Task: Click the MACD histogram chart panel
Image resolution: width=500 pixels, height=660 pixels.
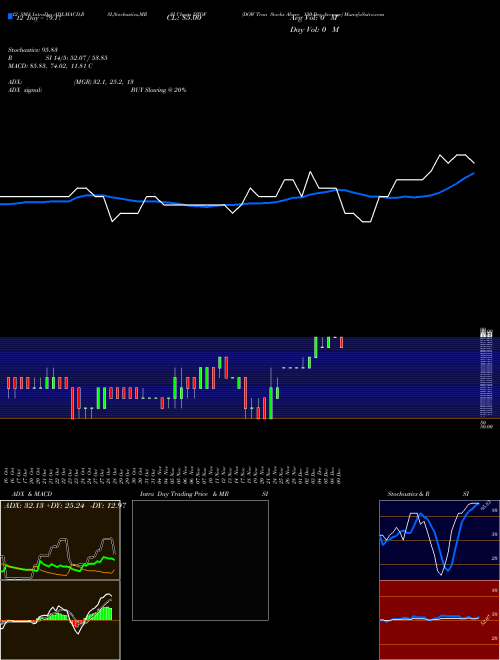Action: (60, 620)
